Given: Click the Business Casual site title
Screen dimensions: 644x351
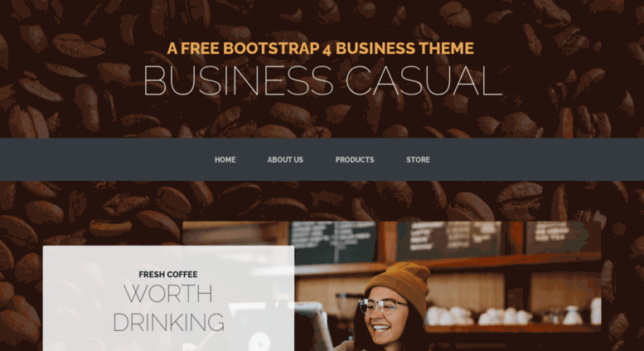Looking at the screenshot, I should click(322, 81).
